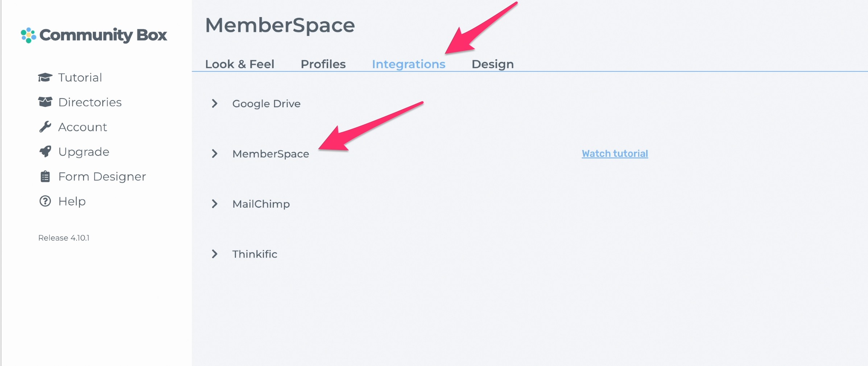Screen dimensions: 868x366
Task: Click the Upgrade rocket icon
Action: [45, 151]
